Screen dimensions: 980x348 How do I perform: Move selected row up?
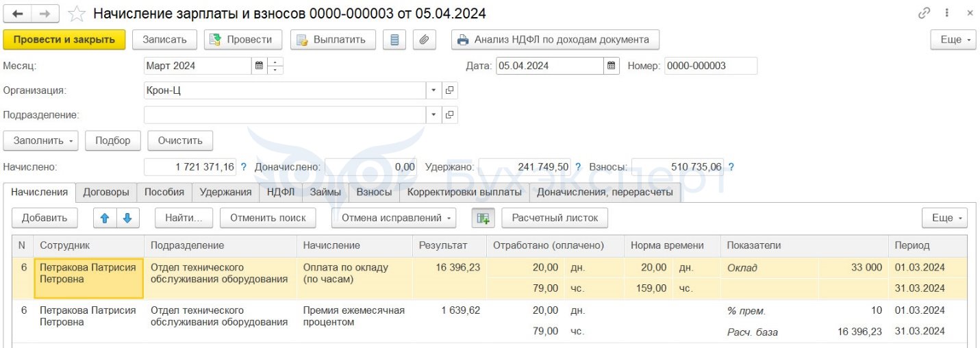[x=105, y=218]
